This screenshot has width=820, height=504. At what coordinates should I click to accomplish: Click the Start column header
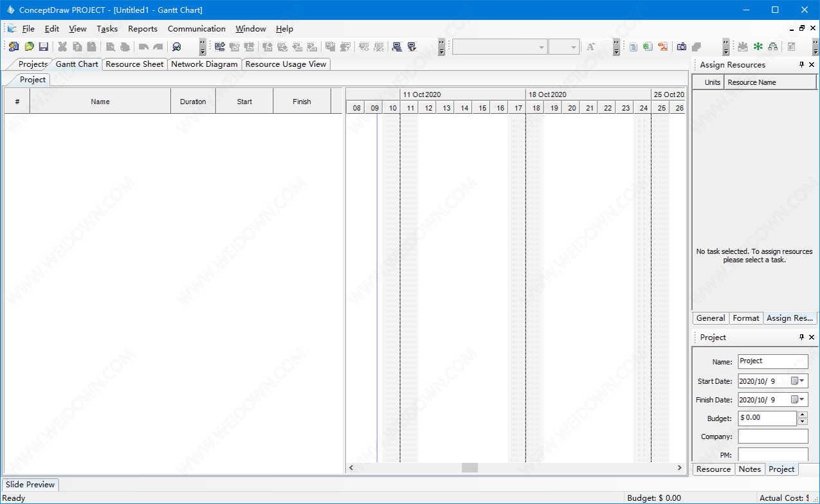pyautogui.click(x=244, y=102)
